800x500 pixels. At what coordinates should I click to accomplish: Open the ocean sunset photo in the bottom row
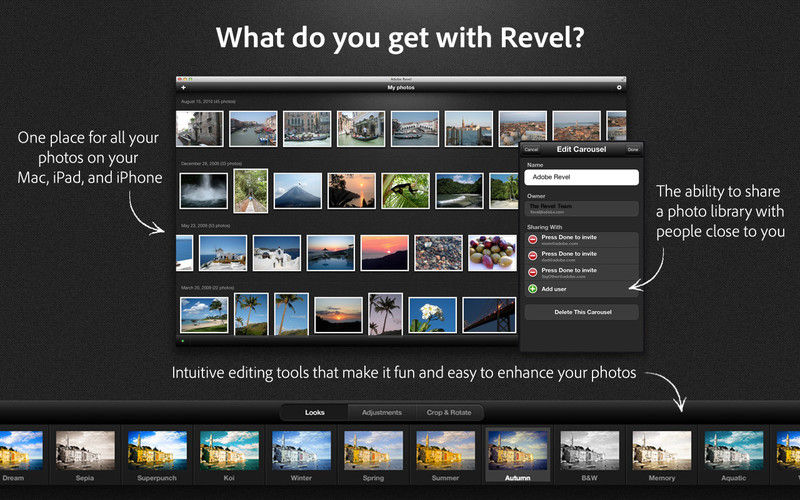click(x=338, y=315)
